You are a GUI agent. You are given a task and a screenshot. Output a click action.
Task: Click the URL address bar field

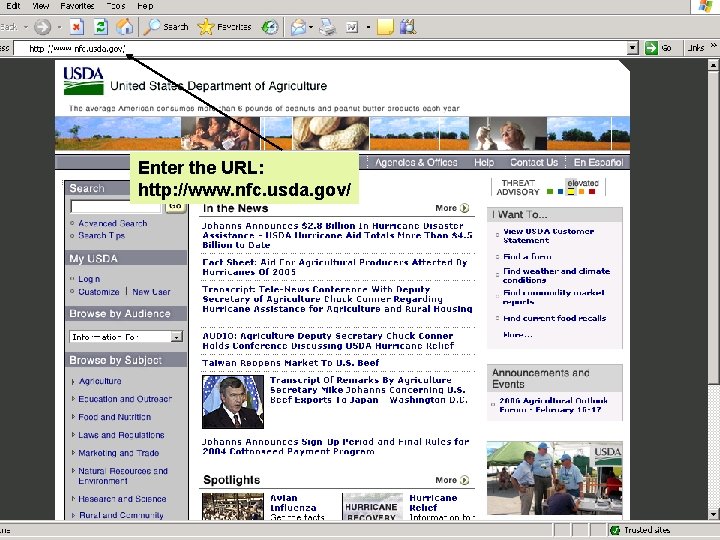pyautogui.click(x=321, y=48)
